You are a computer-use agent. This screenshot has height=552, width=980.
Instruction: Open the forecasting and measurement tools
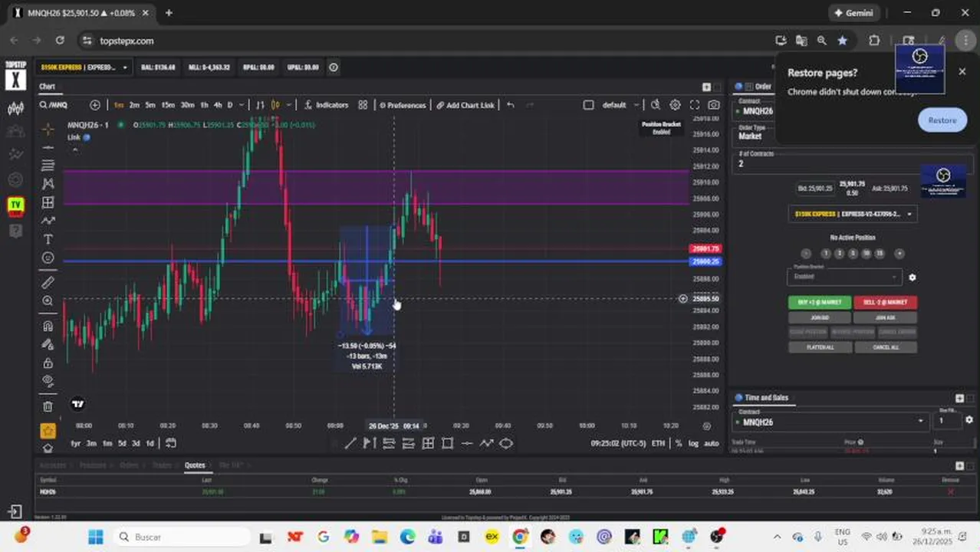[48, 202]
